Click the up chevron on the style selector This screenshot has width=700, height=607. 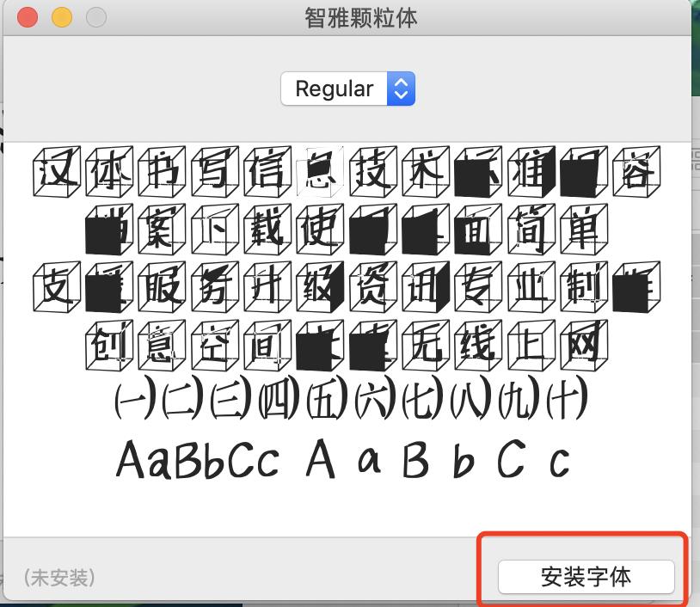(x=401, y=83)
